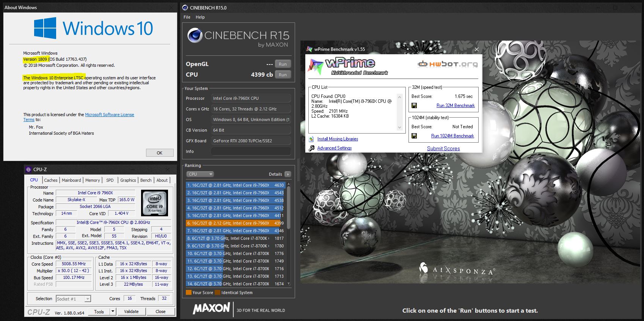Image resolution: width=644 pixels, height=321 pixels.
Task: Click the save icon beside the 1024M Best Score
Action: coord(414,136)
